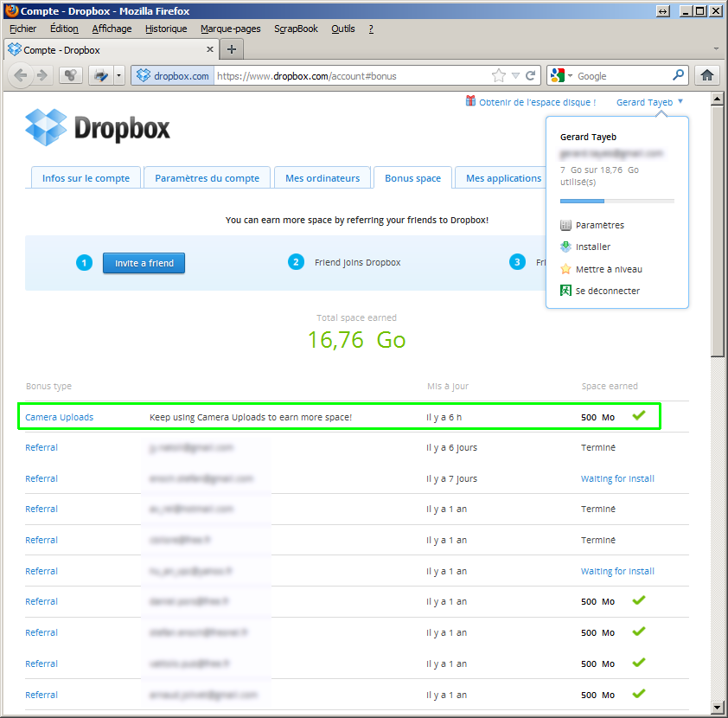Image resolution: width=728 pixels, height=718 pixels.
Task: Go back with the browser back arrow
Action: click(x=21, y=75)
